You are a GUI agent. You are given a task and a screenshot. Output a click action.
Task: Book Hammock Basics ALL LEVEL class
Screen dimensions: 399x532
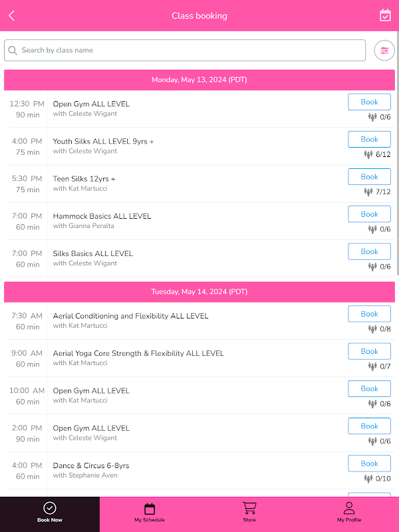369,214
